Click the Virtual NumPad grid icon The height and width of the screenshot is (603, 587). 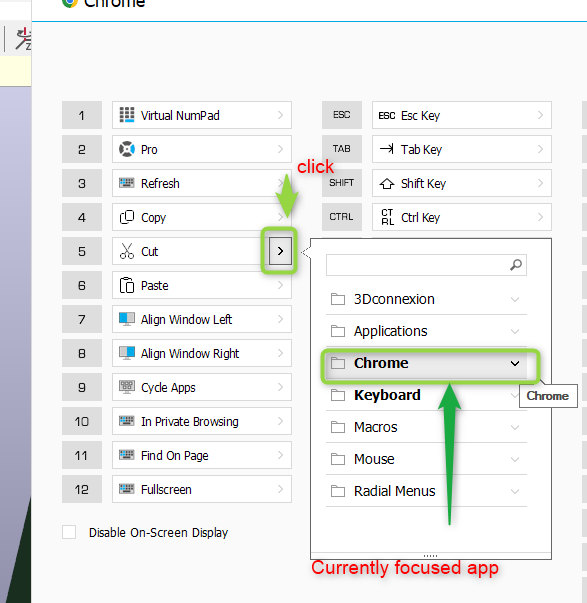pyautogui.click(x=127, y=115)
